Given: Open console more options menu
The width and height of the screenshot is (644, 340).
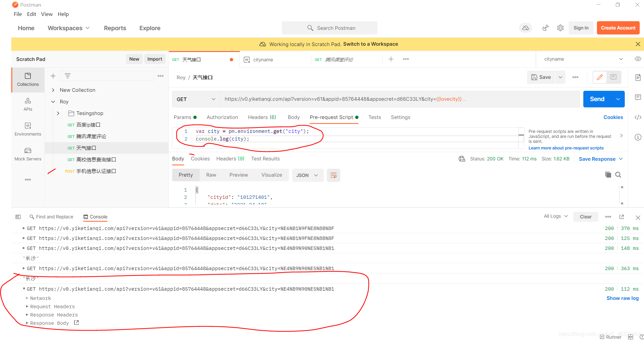Looking at the screenshot, I should click(x=608, y=217).
